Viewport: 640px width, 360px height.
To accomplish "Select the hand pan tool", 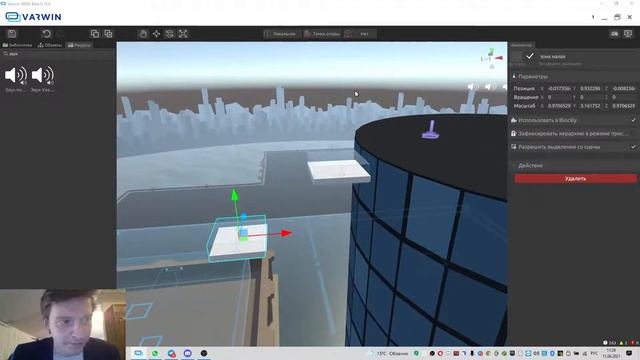I will point(143,33).
